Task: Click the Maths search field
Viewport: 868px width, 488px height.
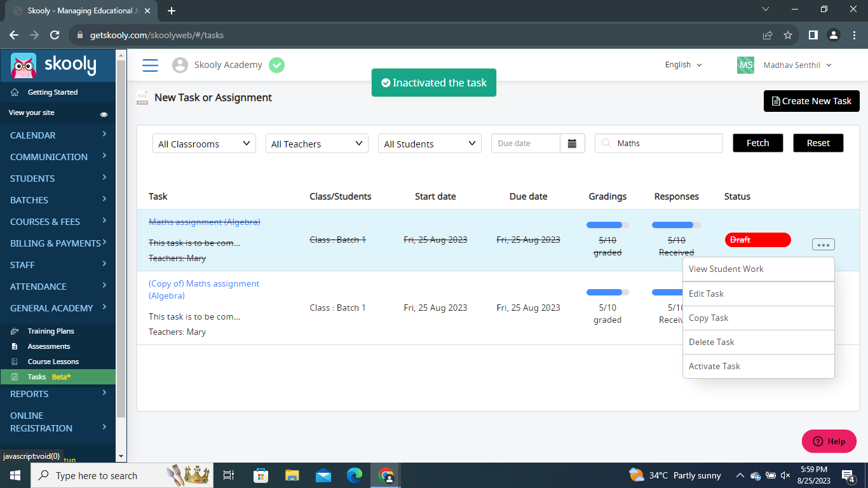Action: point(659,144)
